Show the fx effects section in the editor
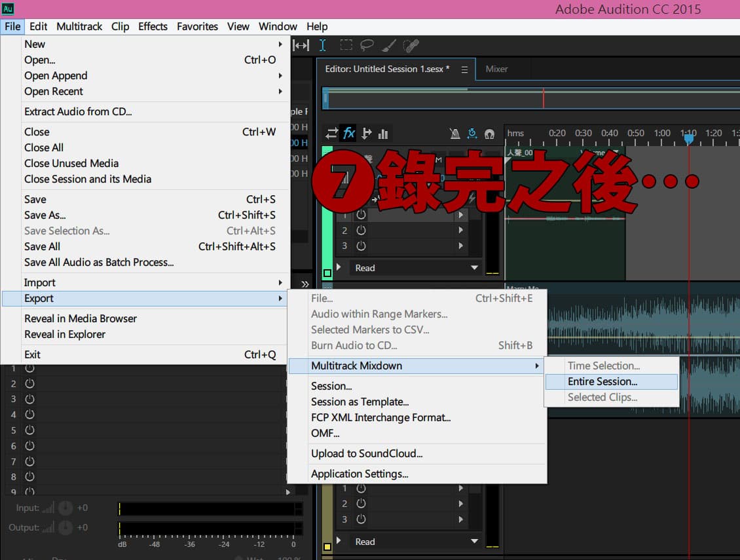 coord(349,134)
